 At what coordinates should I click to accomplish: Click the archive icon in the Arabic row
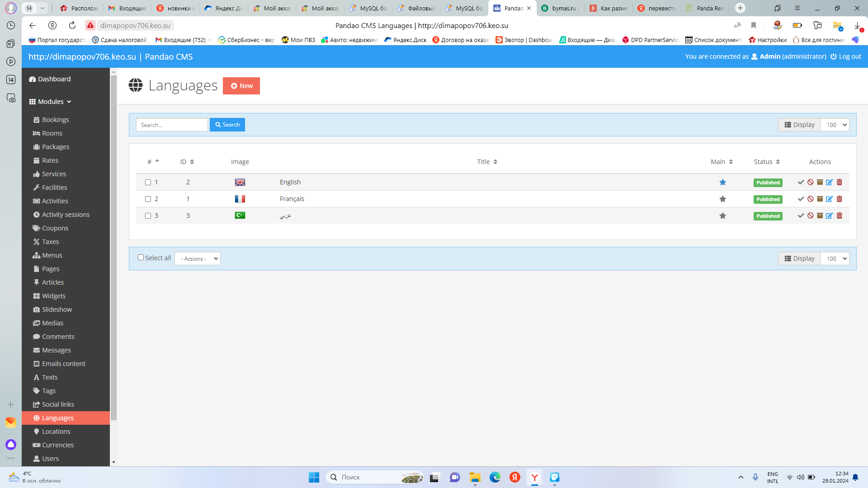tap(820, 216)
